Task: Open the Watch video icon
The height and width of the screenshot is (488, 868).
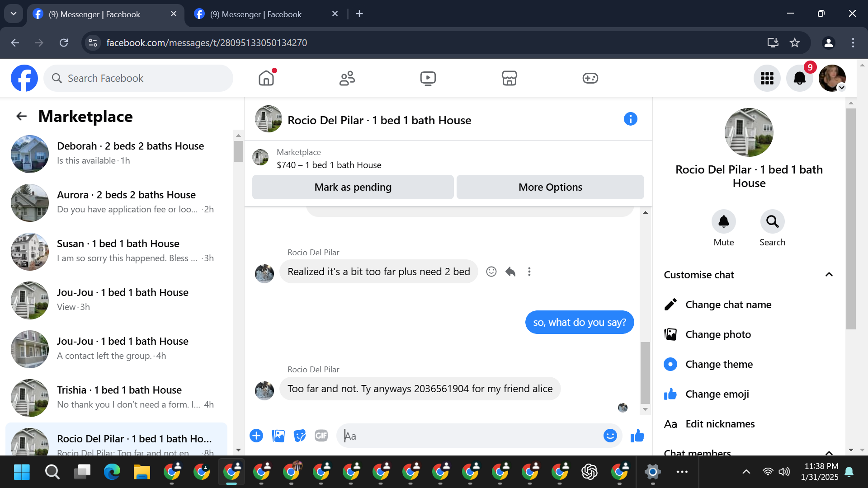Action: click(428, 78)
